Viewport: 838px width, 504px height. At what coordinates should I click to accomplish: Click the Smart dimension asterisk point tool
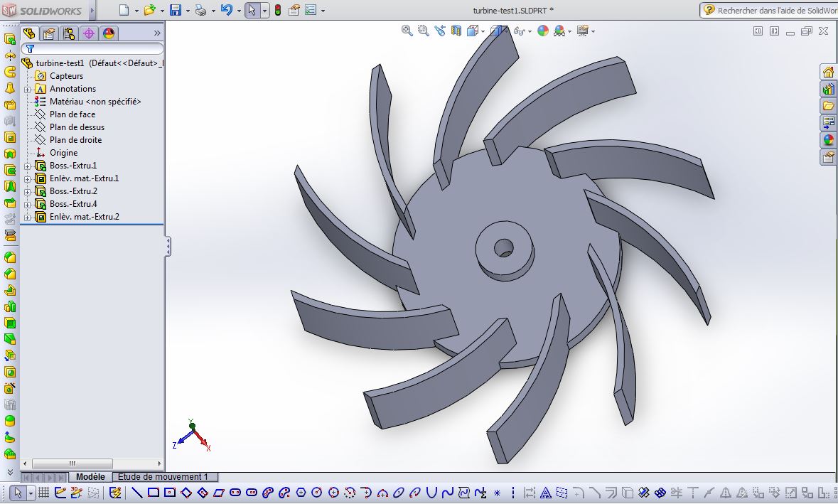coord(497,492)
